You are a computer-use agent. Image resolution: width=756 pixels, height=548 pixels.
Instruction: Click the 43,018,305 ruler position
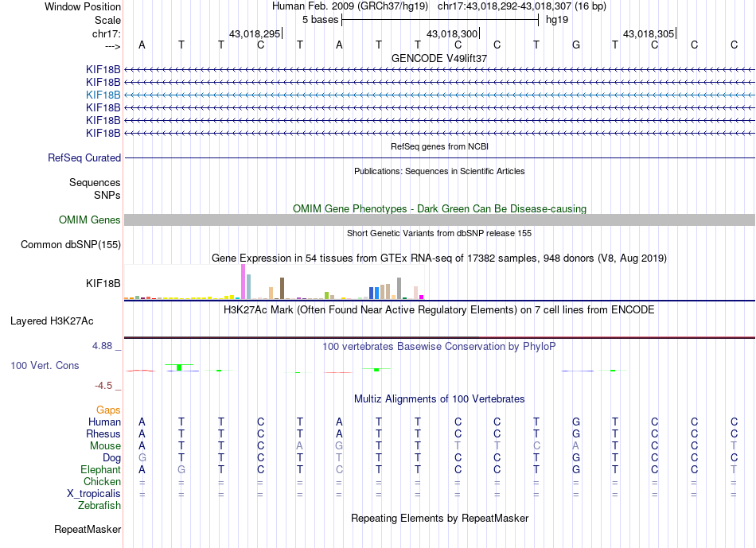pyautogui.click(x=649, y=33)
